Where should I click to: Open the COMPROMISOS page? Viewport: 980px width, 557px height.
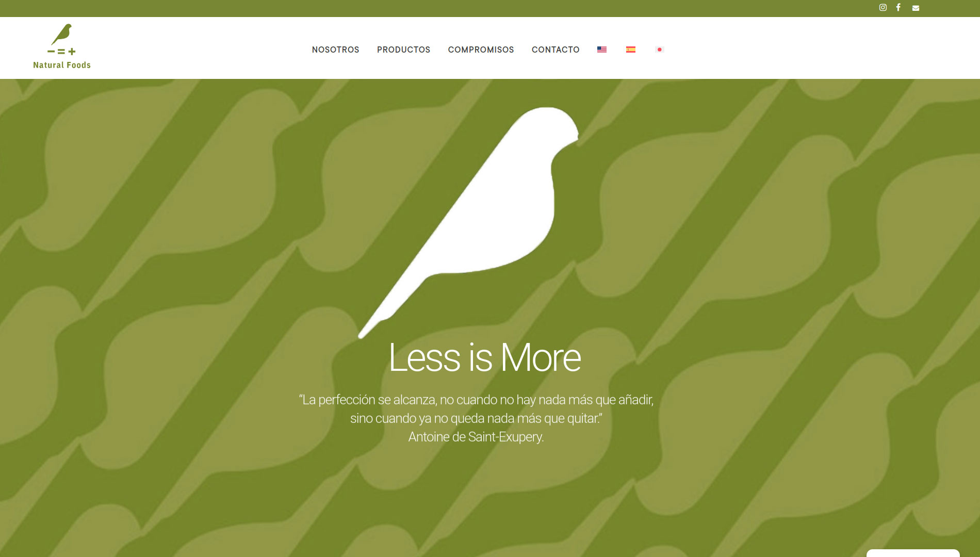481,50
